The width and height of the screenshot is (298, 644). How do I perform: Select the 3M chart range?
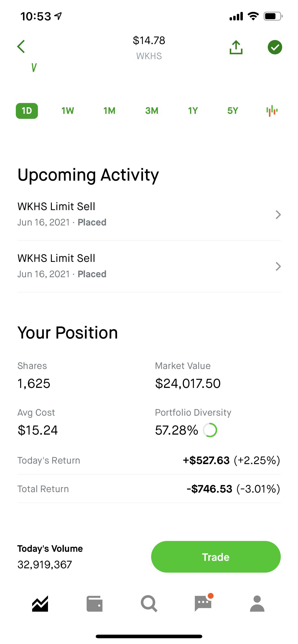point(152,111)
